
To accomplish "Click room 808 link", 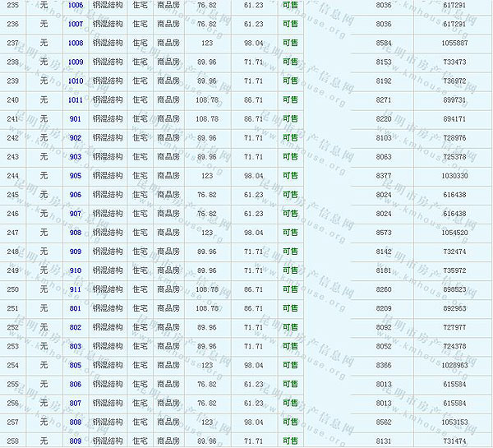I will click(76, 422).
